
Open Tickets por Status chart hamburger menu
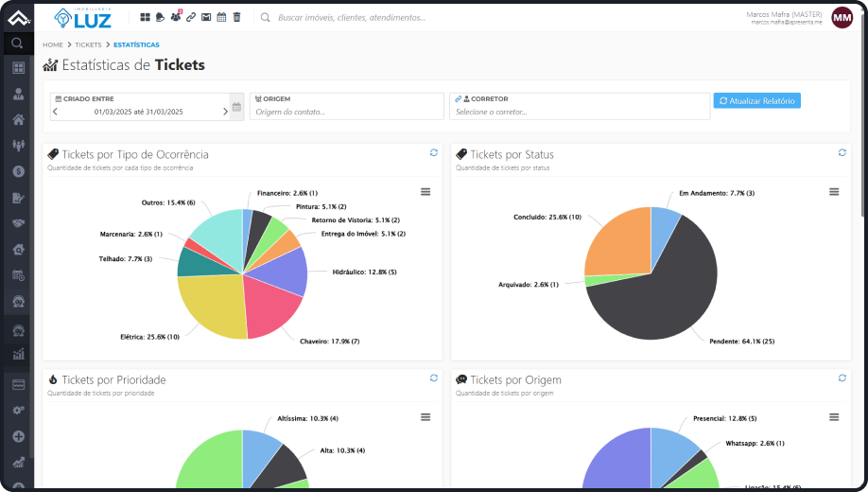point(834,192)
